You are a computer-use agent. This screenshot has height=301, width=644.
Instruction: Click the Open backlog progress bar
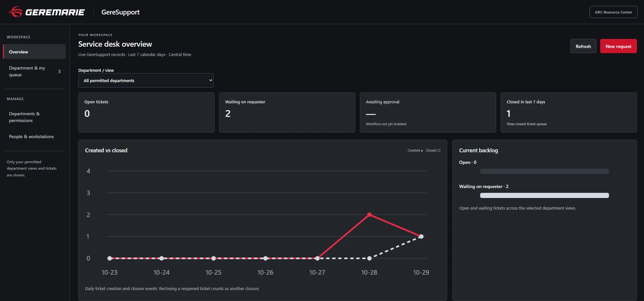(544, 171)
